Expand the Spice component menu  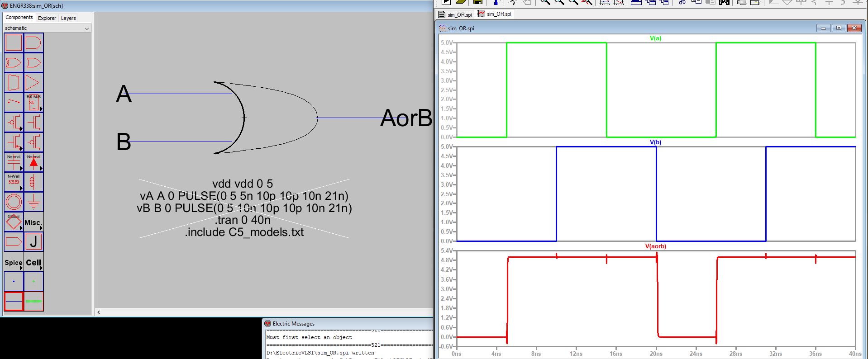coord(14,262)
